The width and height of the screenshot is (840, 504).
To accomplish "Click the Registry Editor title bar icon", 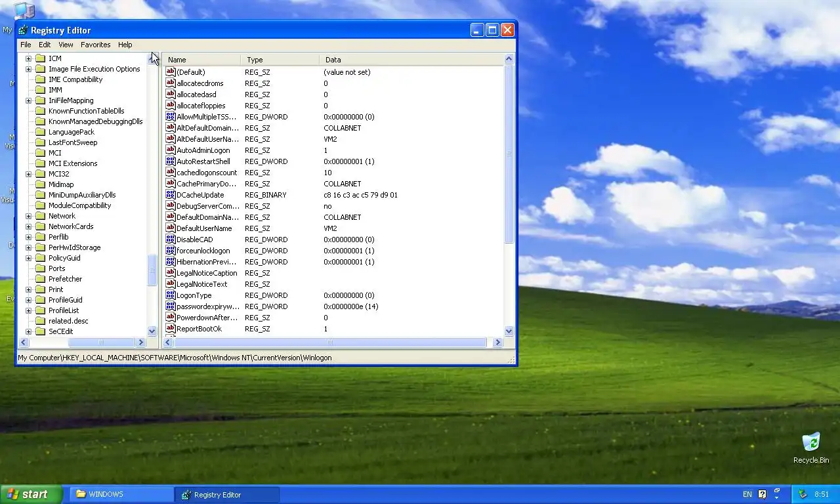I will pos(24,30).
